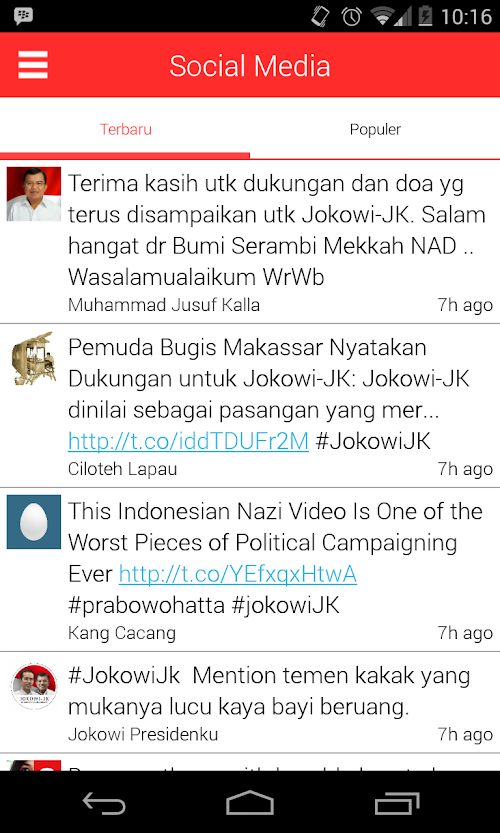This screenshot has height=833, width=500.
Task: Tap Ciloteh Lapau's hut avatar
Action: pyautogui.click(x=33, y=358)
